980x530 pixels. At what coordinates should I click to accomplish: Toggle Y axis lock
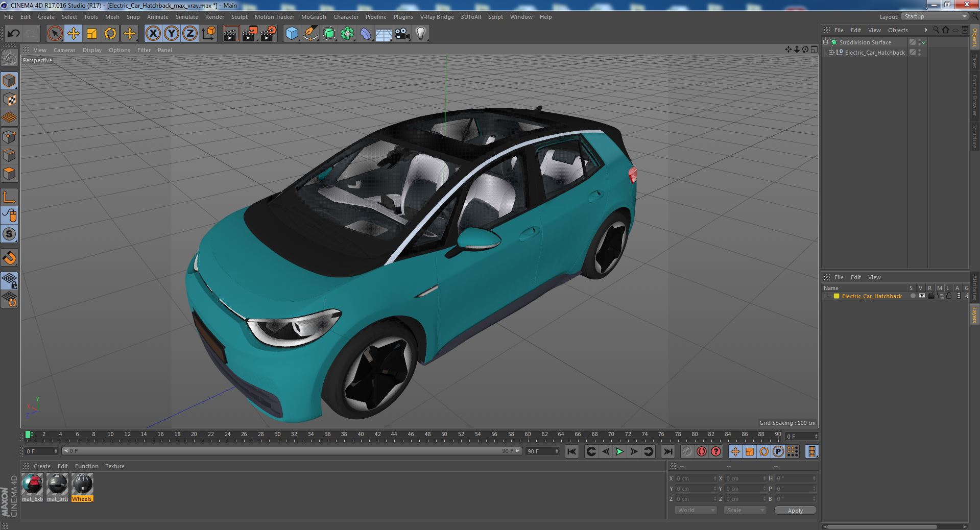pos(172,34)
